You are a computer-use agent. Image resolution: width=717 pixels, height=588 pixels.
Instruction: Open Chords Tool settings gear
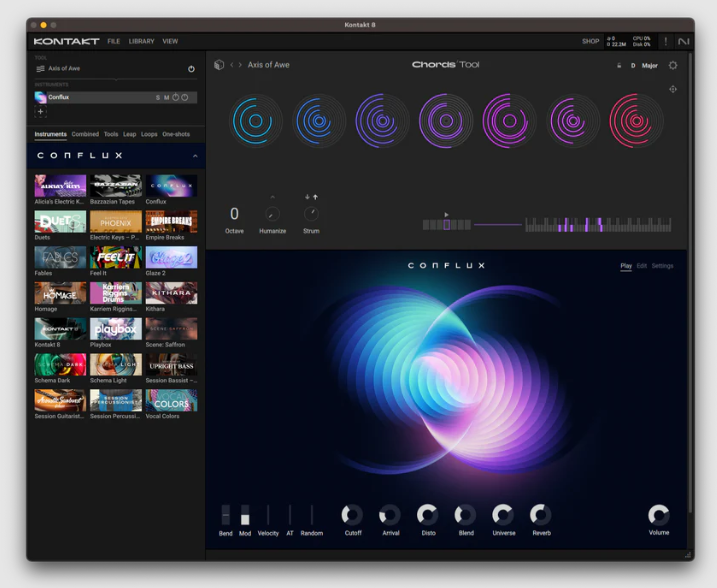(673, 65)
